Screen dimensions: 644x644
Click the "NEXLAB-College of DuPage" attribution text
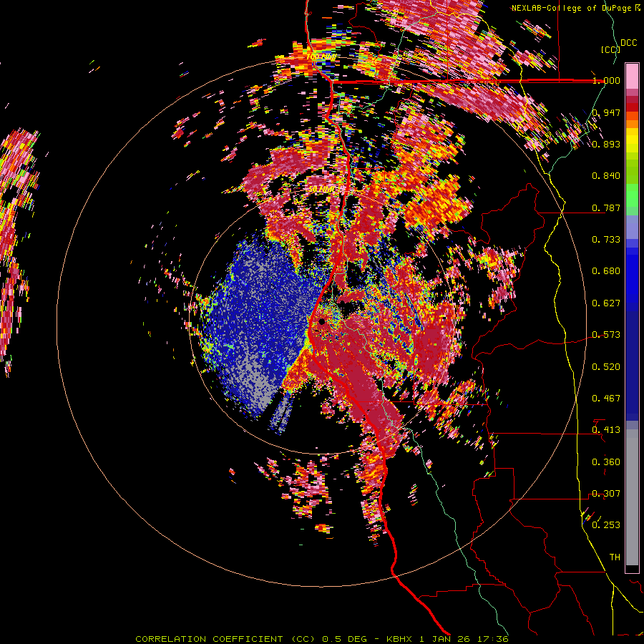click(572, 8)
